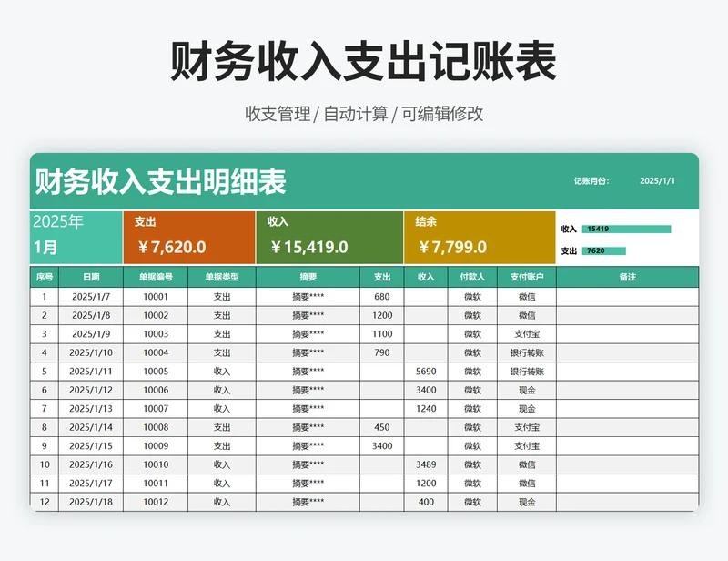This screenshot has width=728, height=561.
Task: Select the yellow 结余 ¥7,799.0 summary card
Action: [480, 238]
